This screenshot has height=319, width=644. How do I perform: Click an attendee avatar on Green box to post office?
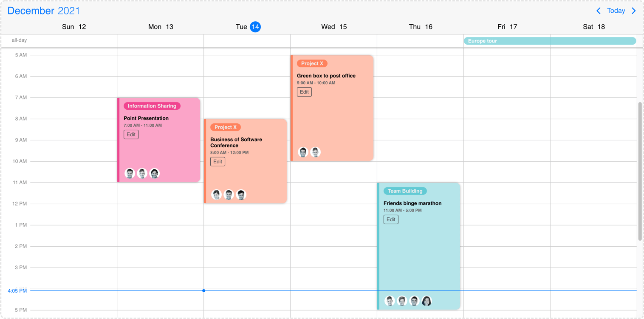[x=303, y=152]
